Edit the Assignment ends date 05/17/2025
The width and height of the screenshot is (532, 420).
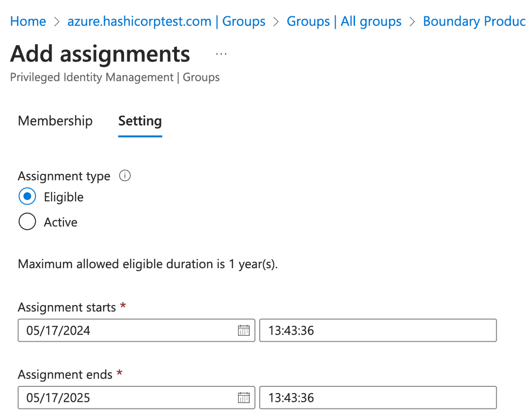[x=137, y=397]
